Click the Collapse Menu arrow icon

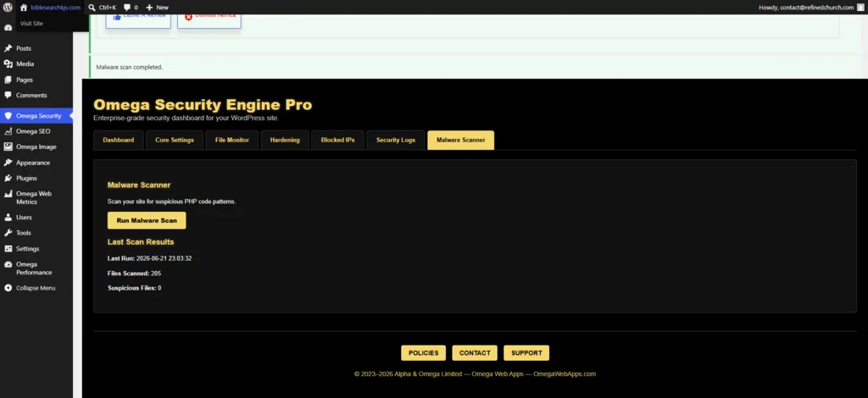tap(8, 288)
